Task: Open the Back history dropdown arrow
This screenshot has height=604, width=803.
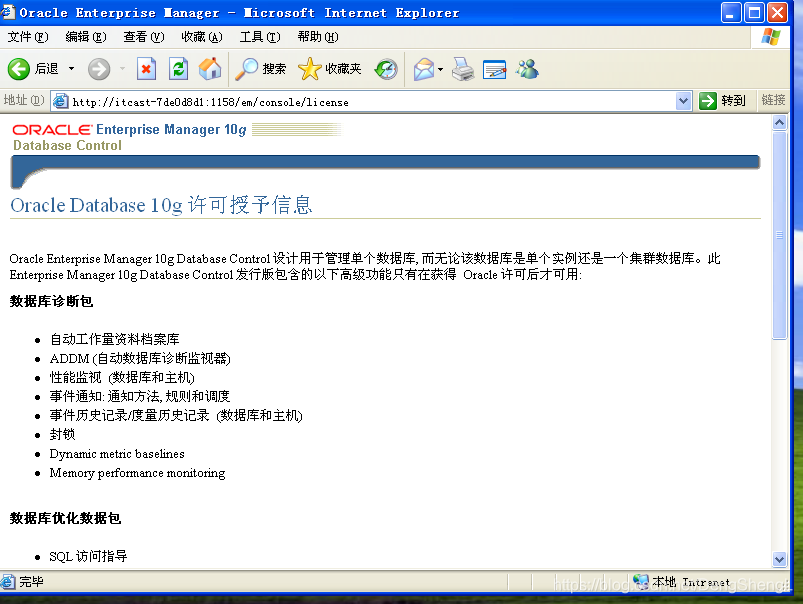Action: click(x=72, y=69)
